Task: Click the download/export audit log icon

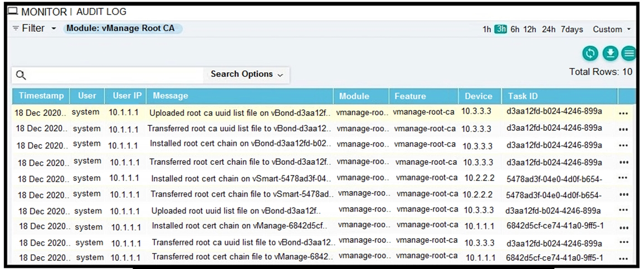Action: (610, 53)
